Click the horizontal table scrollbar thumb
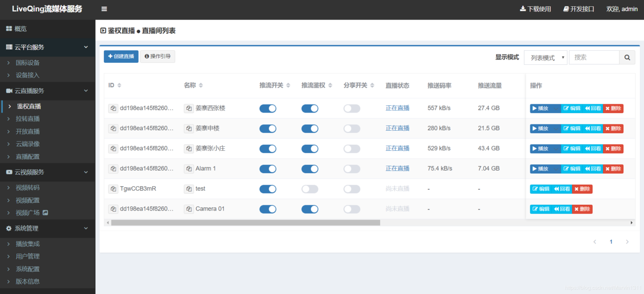The image size is (644, 294). [x=245, y=222]
